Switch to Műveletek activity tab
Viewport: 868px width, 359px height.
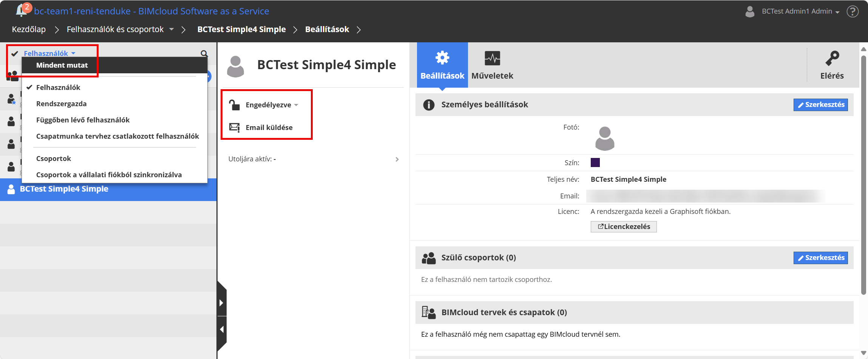tap(492, 65)
